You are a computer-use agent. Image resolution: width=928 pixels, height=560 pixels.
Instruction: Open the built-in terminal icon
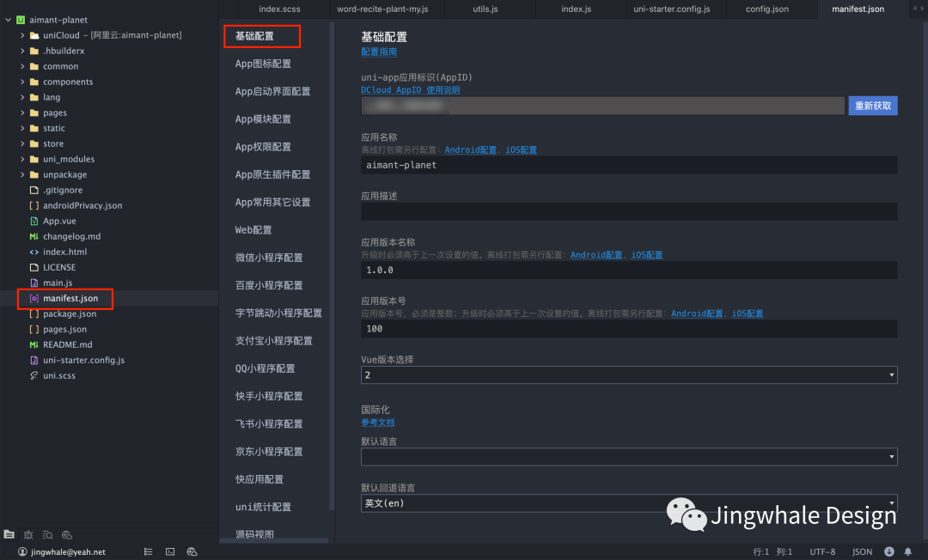click(169, 551)
